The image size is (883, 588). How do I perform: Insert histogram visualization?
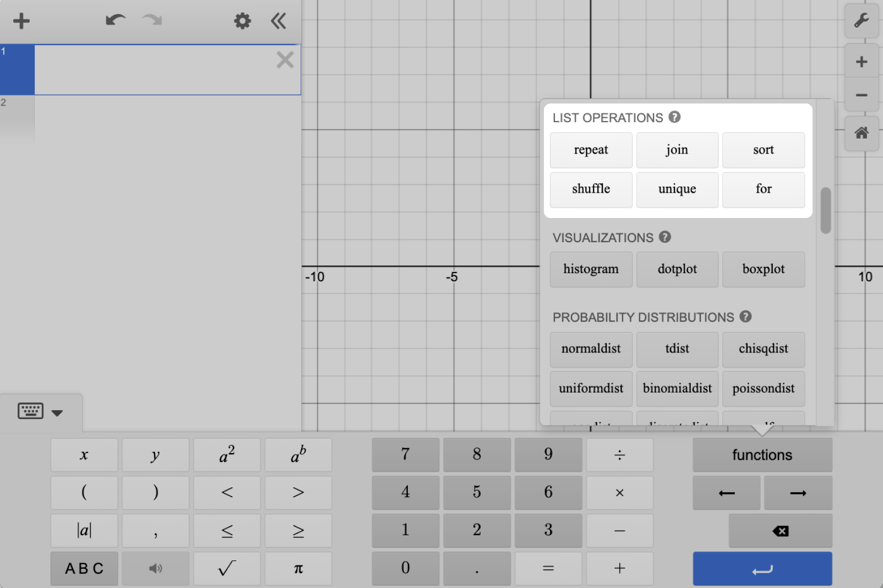(x=591, y=269)
